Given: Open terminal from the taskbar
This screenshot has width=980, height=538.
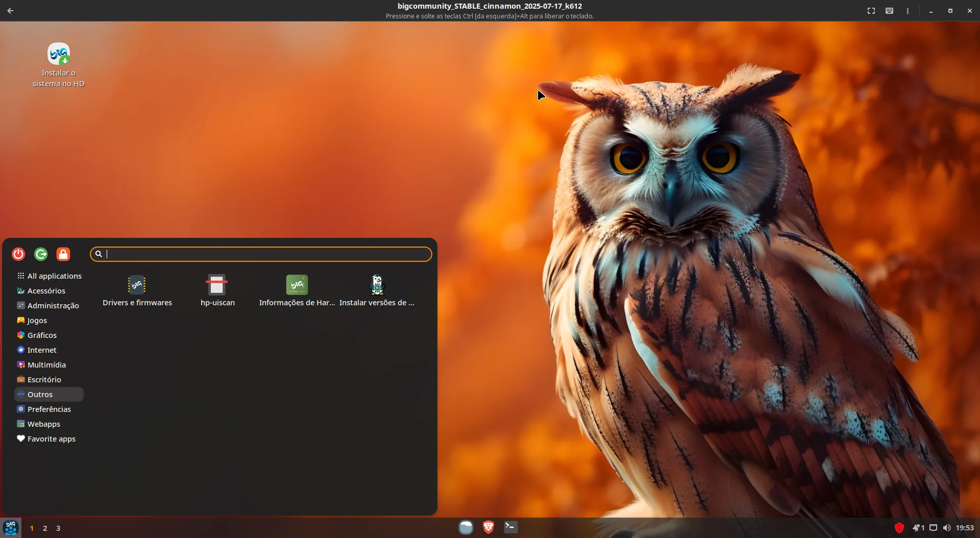Looking at the screenshot, I should pos(510,527).
